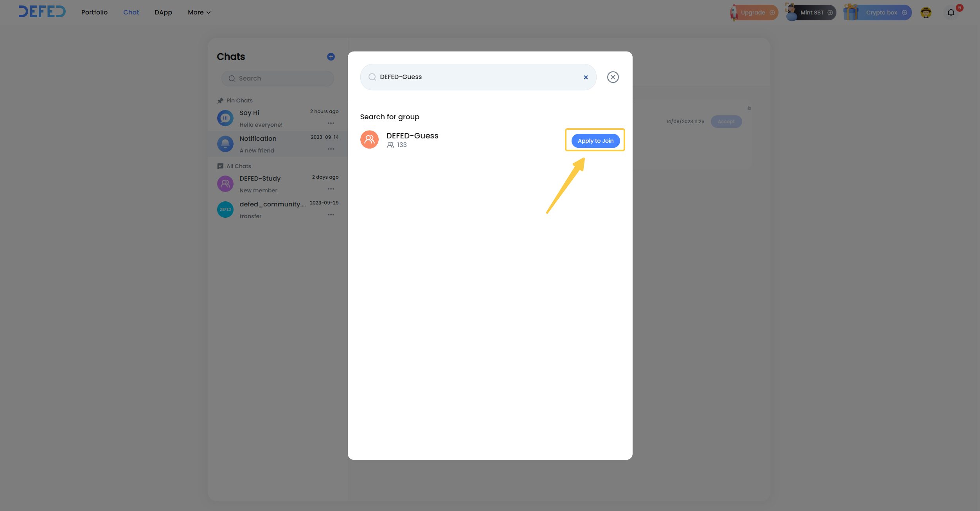Click the new chat plus icon
Viewport: 980px width, 511px height.
[331, 57]
